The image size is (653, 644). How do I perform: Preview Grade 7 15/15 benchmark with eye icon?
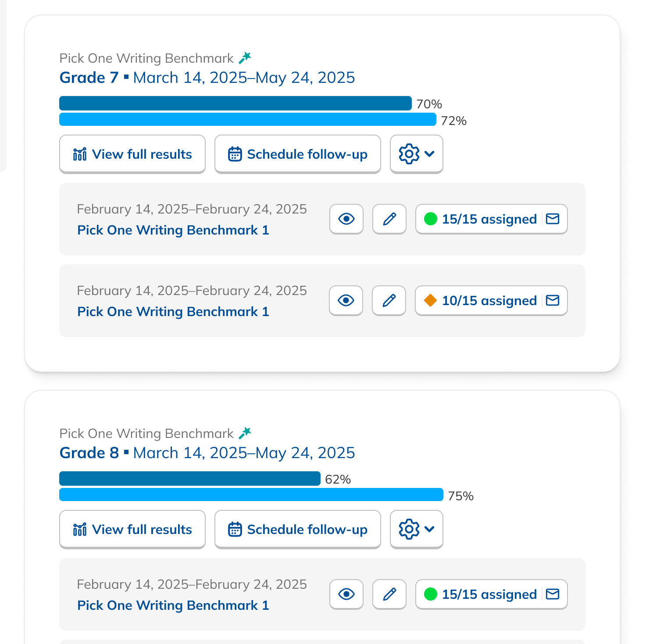tap(346, 219)
